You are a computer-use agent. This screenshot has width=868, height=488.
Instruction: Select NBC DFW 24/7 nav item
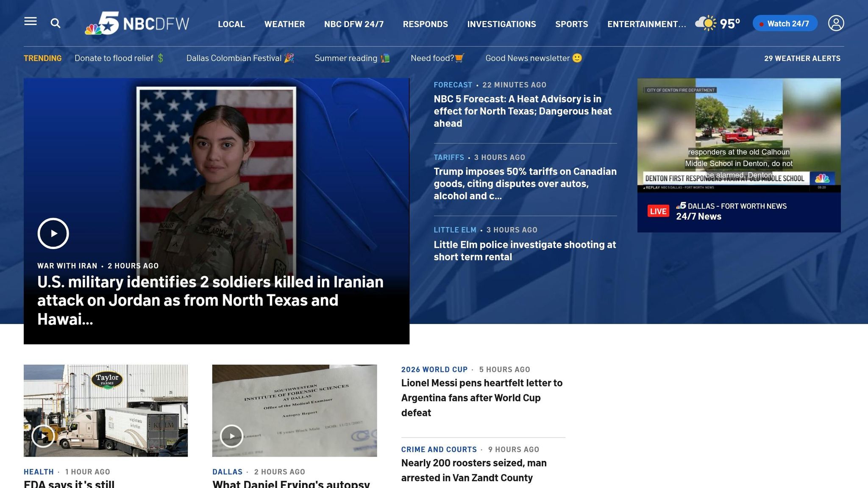(x=354, y=24)
